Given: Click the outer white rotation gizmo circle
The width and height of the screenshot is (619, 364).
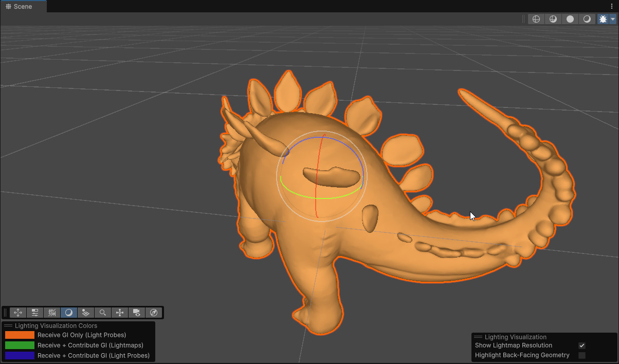Looking at the screenshot, I should (x=277, y=175).
